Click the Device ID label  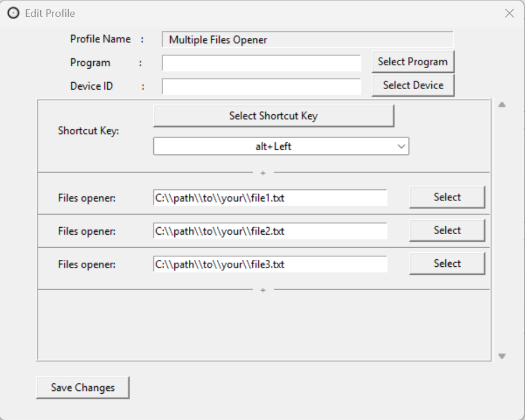click(91, 86)
